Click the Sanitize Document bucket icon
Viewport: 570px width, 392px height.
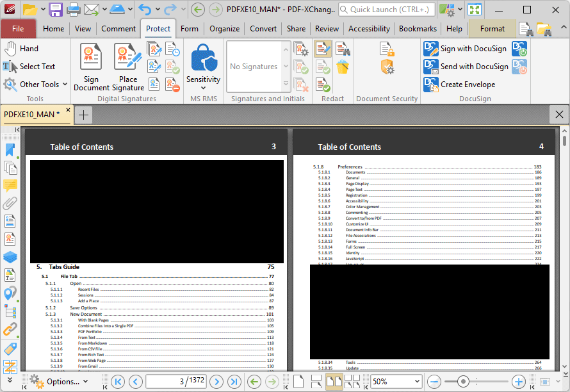coord(343,67)
